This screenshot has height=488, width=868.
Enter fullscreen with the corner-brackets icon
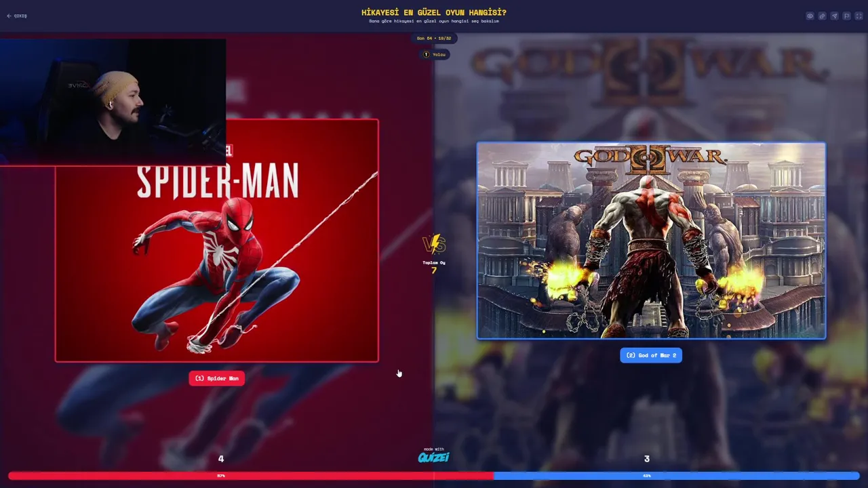point(859,16)
